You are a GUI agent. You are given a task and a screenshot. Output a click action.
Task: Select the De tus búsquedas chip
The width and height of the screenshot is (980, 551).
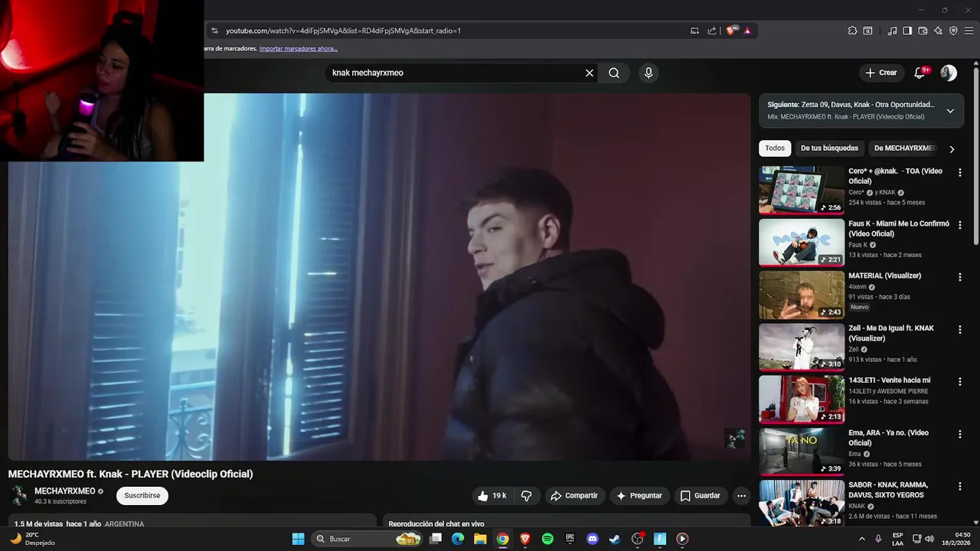point(829,148)
